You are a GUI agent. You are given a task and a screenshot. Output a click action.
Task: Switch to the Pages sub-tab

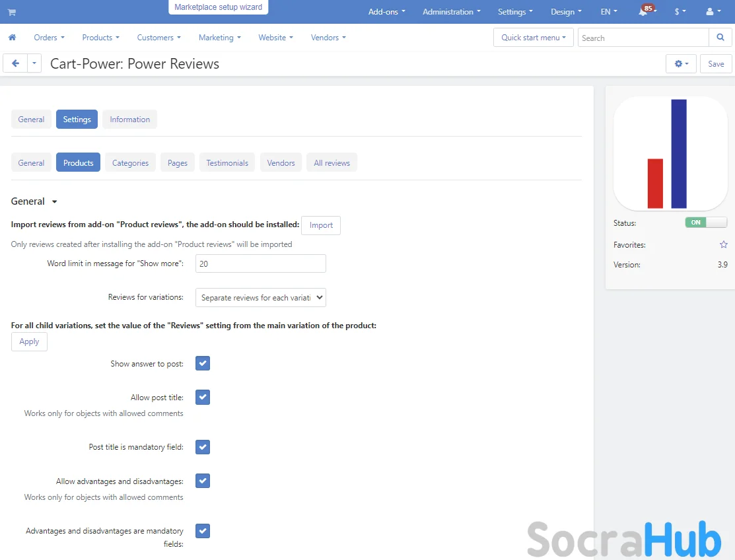point(178,162)
